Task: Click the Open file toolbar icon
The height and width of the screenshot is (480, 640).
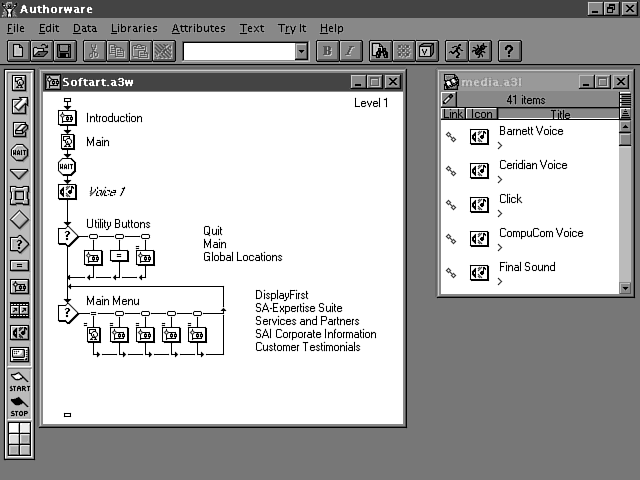Action: pos(41,51)
